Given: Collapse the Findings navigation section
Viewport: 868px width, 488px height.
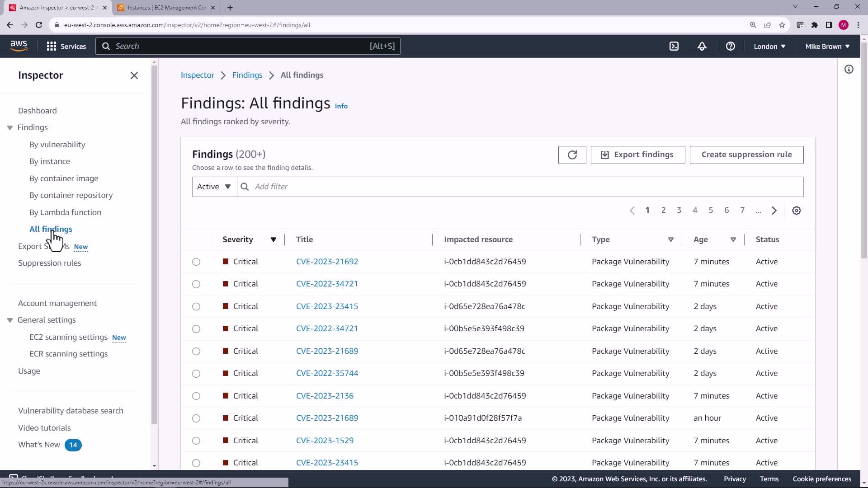Looking at the screenshot, I should tap(10, 128).
